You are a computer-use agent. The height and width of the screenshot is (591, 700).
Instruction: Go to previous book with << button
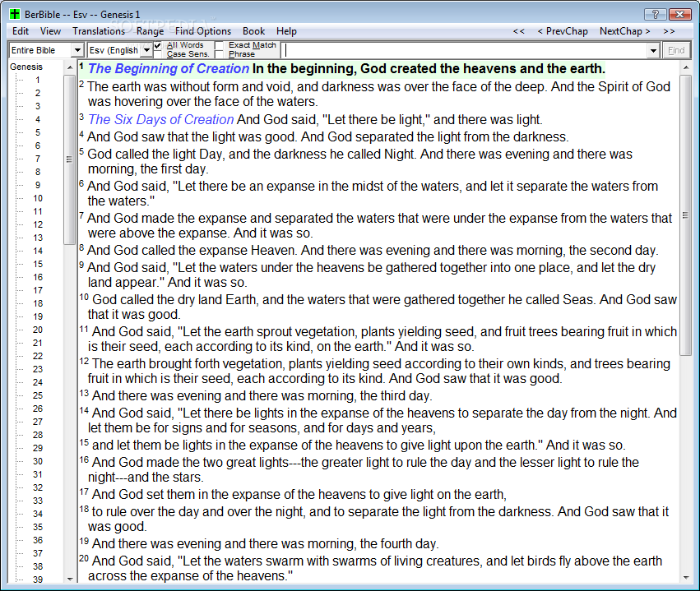519,31
